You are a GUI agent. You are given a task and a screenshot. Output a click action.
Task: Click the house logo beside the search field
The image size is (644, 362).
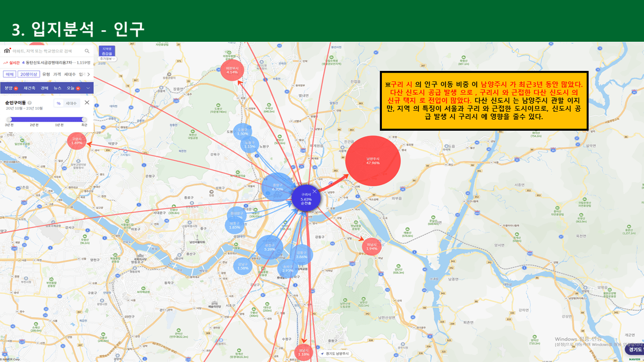[7, 51]
